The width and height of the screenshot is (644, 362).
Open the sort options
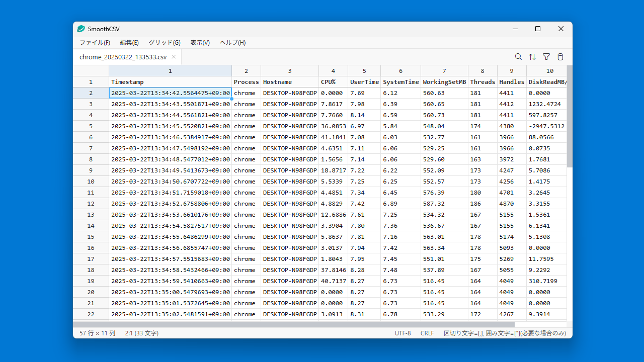[x=532, y=57]
